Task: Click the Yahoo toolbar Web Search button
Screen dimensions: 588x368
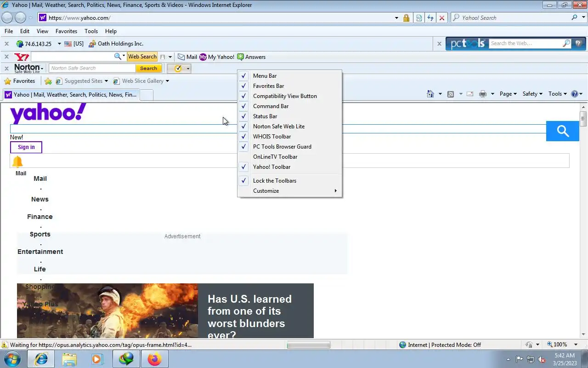Action: [x=142, y=57]
